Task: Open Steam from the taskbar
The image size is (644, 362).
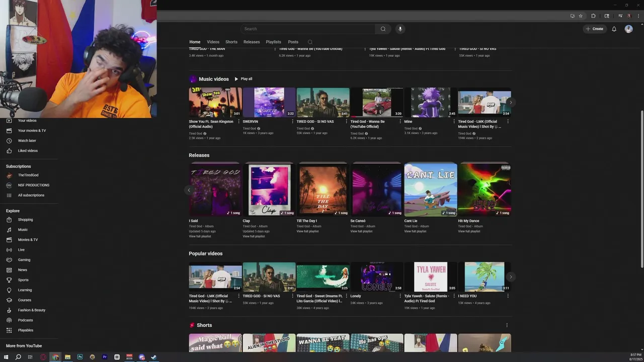Action: pos(154,357)
